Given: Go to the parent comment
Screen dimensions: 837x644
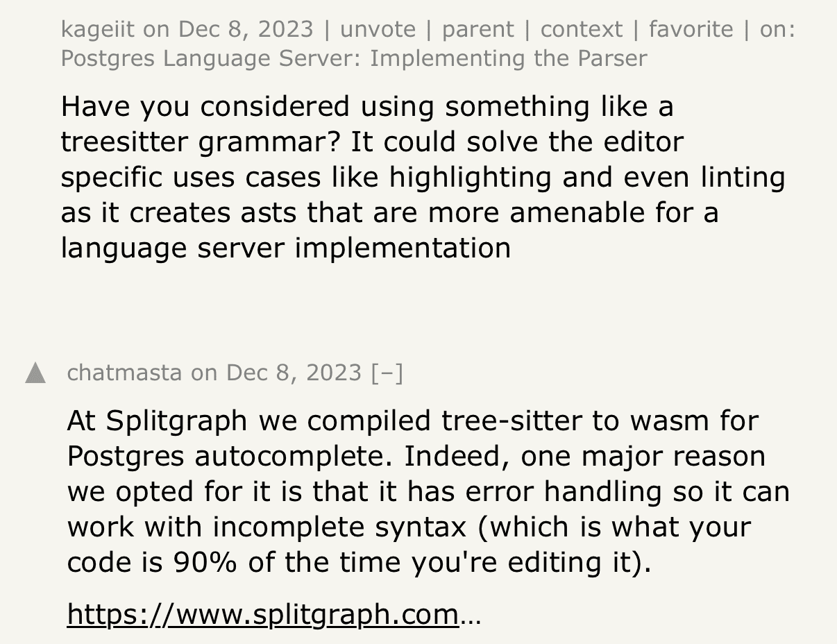Looking at the screenshot, I should (x=478, y=30).
